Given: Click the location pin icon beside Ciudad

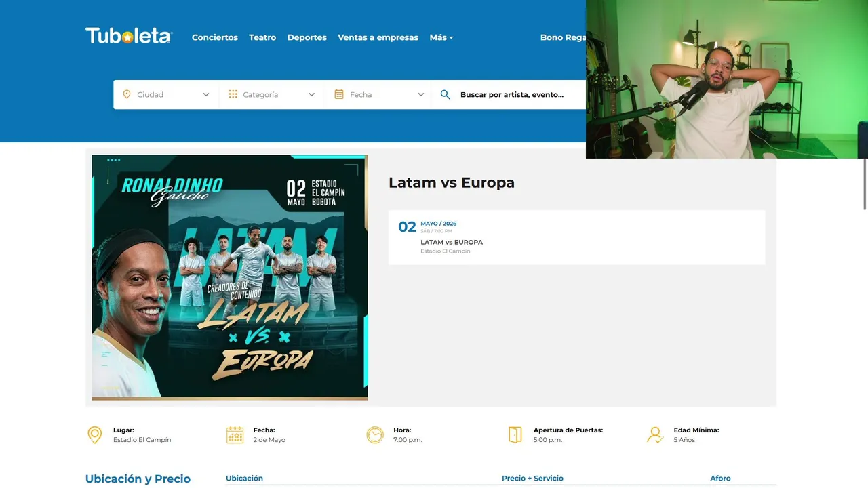Looking at the screenshot, I should tap(127, 95).
